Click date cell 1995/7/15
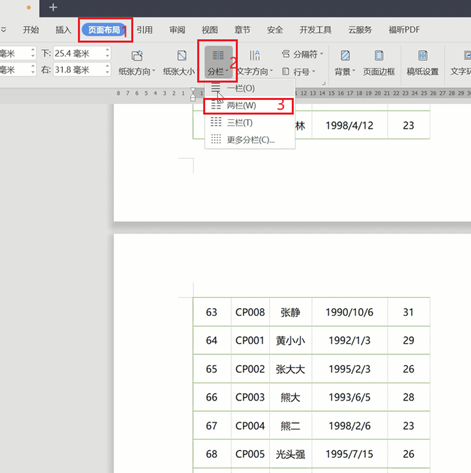 (x=349, y=454)
